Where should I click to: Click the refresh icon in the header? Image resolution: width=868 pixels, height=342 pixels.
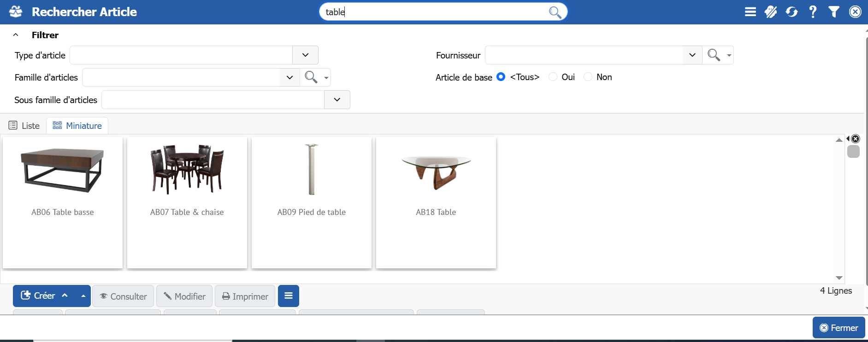point(791,12)
